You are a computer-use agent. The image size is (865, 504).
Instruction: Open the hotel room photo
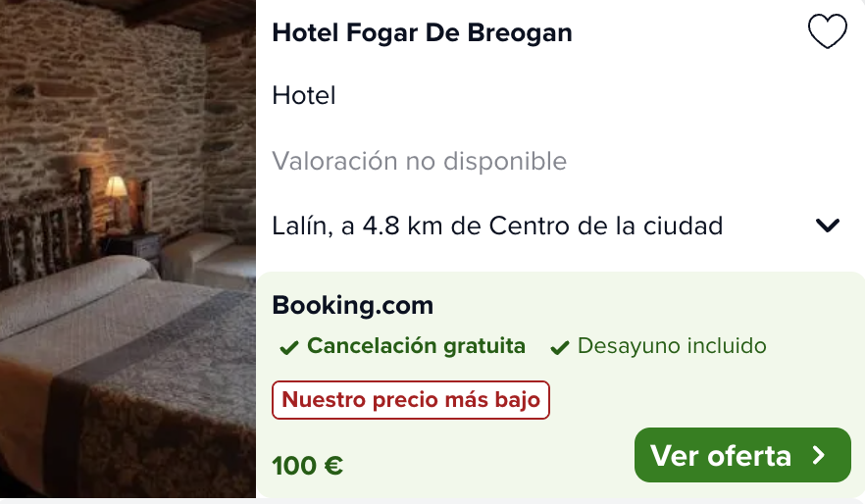coord(127,249)
